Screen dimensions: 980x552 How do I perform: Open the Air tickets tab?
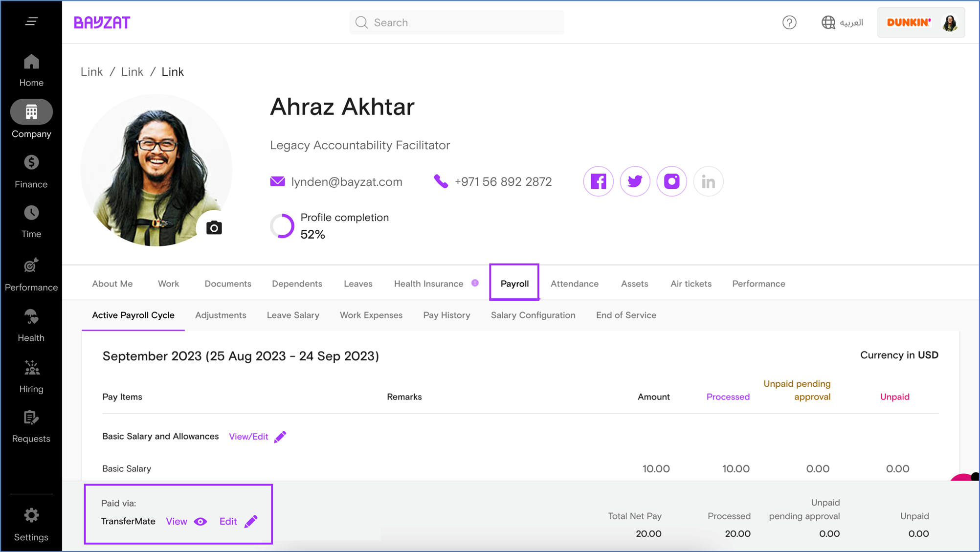click(691, 284)
